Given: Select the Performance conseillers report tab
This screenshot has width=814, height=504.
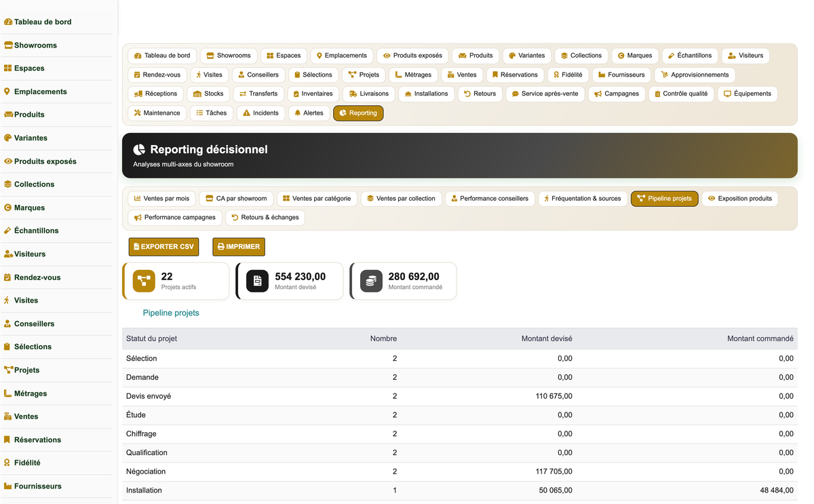Looking at the screenshot, I should [490, 199].
